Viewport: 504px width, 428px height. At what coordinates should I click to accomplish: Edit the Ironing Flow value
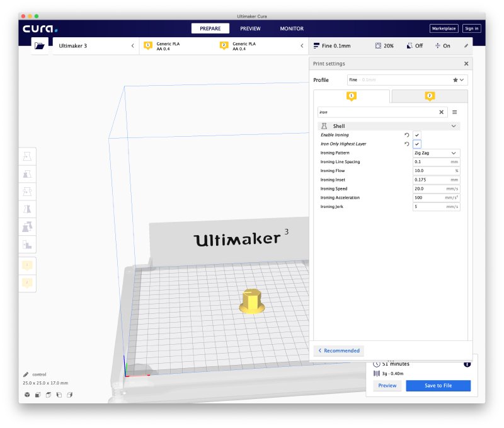[x=436, y=171]
